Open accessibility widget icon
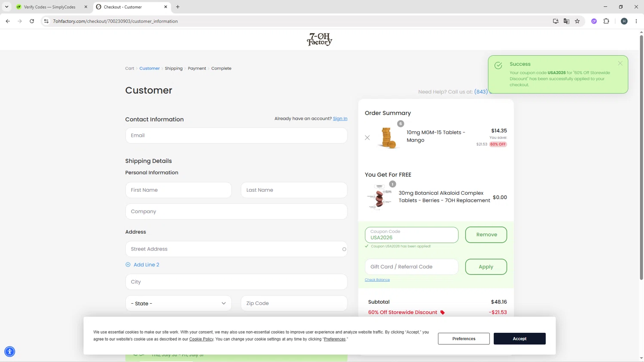The image size is (644, 362). click(x=9, y=352)
